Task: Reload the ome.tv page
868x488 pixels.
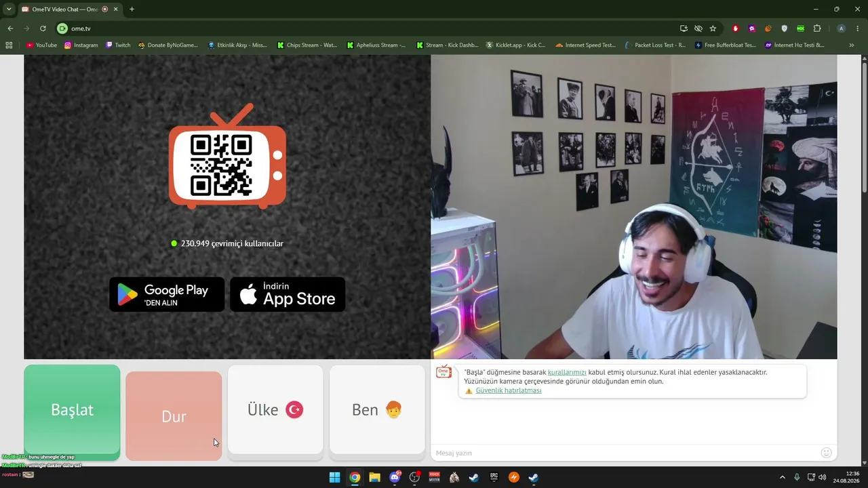Action: point(43,28)
